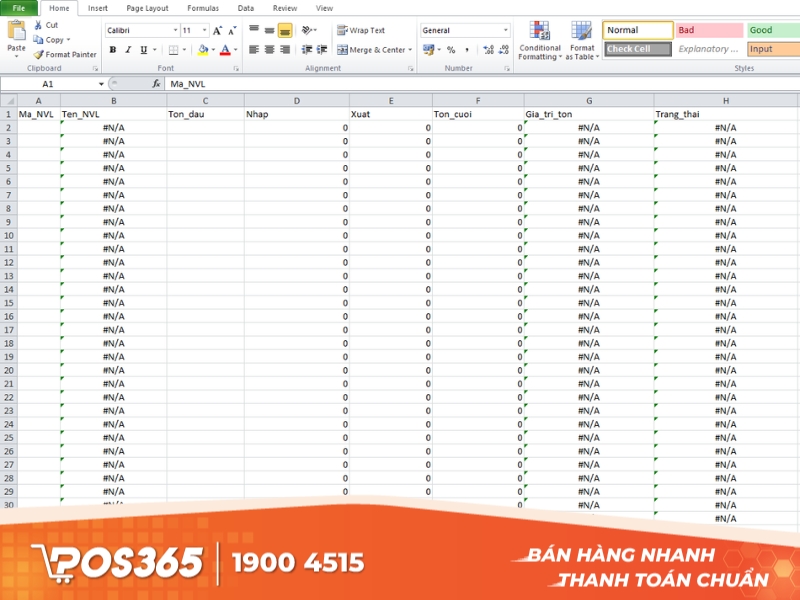Open Conditional Formatting options
Viewport: 800px width, 600px height.
click(539, 38)
